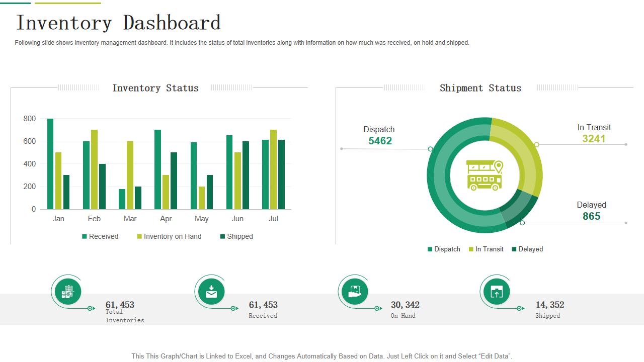Click the Inventory Dashboard title
The image size is (644, 362).
pos(118,23)
